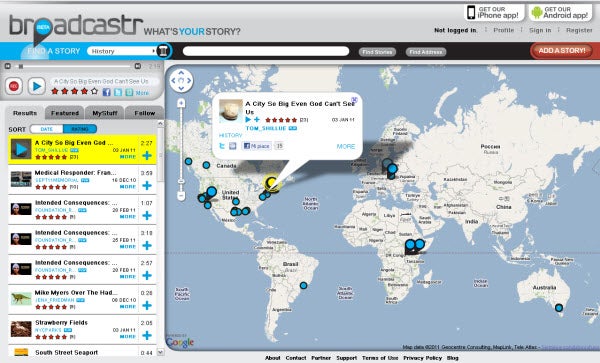Sort results by Date

pos(47,129)
